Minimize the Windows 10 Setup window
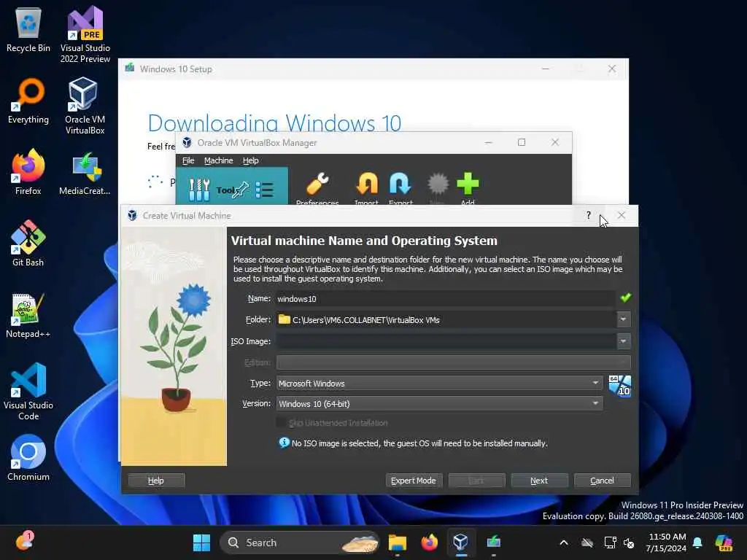 [x=546, y=69]
